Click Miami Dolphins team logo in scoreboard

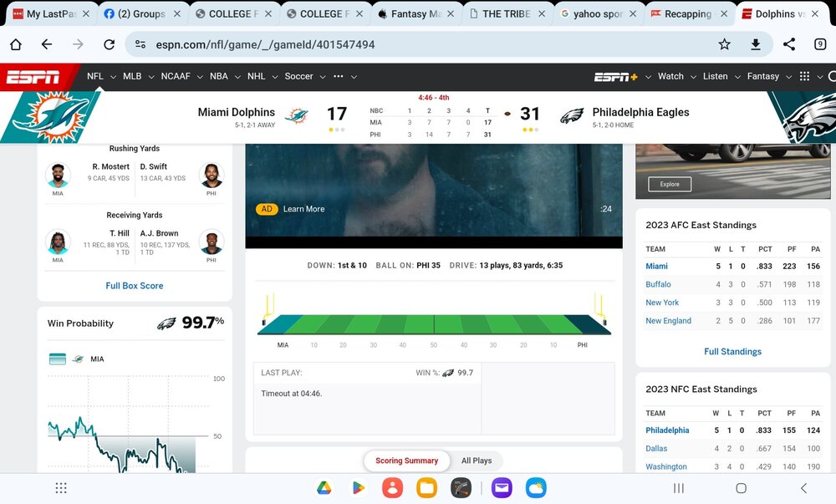297,115
